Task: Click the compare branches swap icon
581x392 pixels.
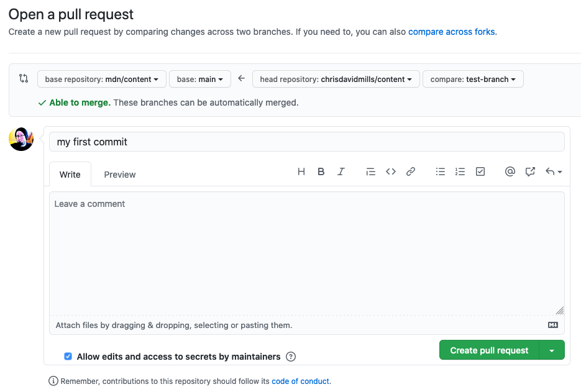Action: click(x=24, y=78)
